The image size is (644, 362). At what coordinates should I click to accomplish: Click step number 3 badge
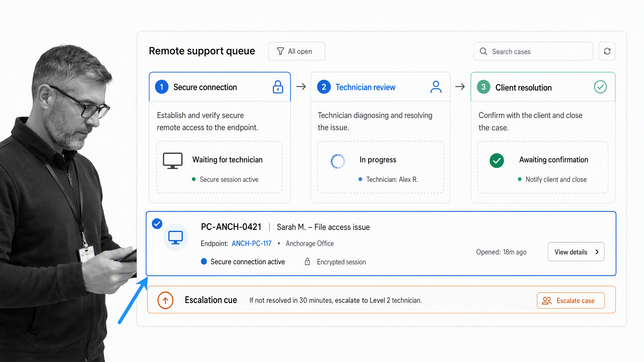pyautogui.click(x=484, y=87)
